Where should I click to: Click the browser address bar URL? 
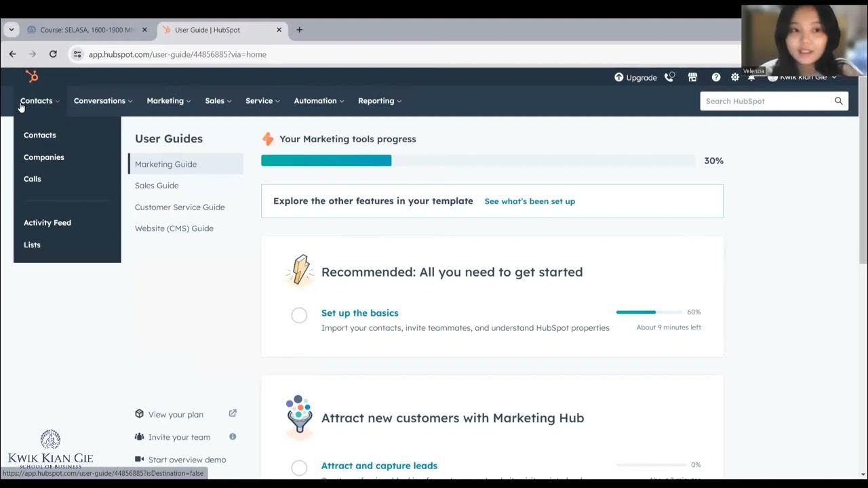coord(178,54)
